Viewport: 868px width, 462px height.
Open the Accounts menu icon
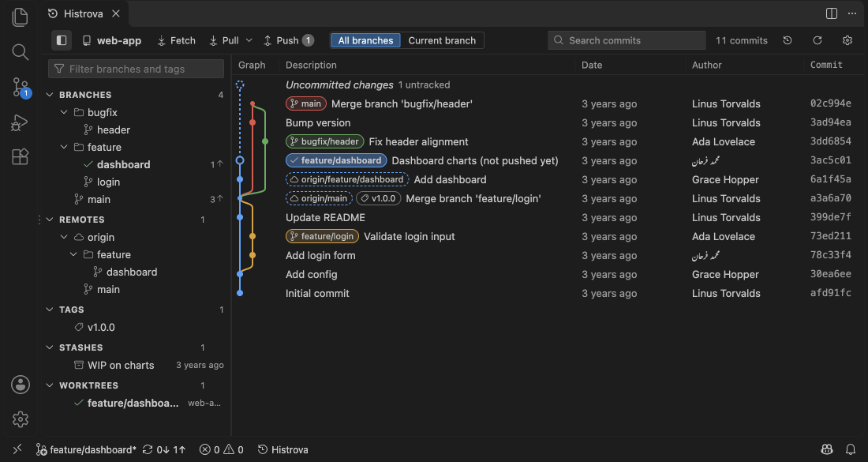coord(21,385)
